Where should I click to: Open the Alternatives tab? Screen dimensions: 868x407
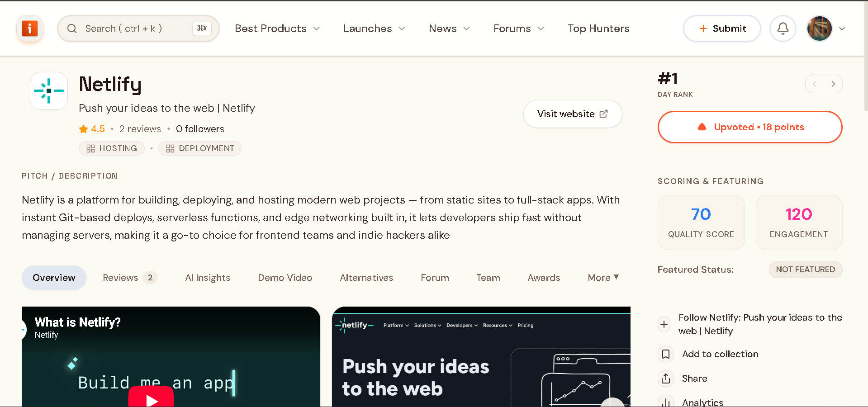(x=366, y=278)
